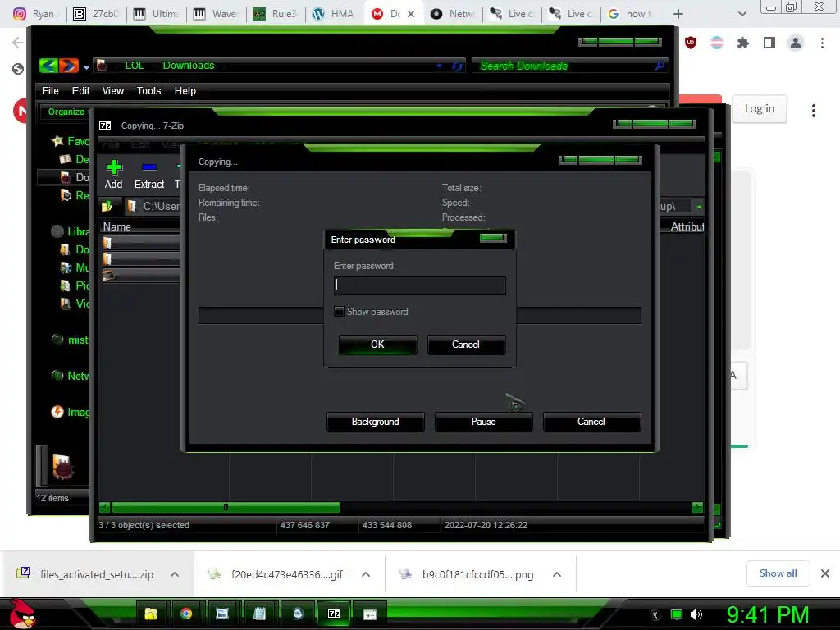Open the Explorer recent locations dropdown arrow
The height and width of the screenshot is (630, 840).
point(86,67)
